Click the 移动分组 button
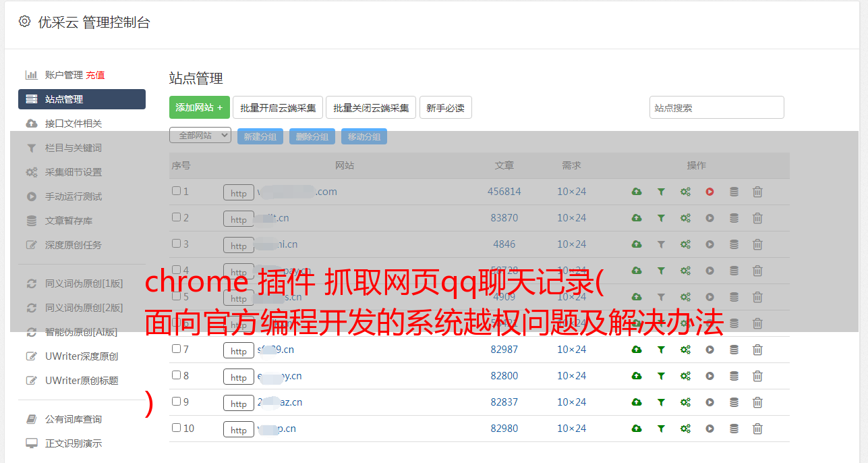The height and width of the screenshot is (463, 868). [x=364, y=136]
